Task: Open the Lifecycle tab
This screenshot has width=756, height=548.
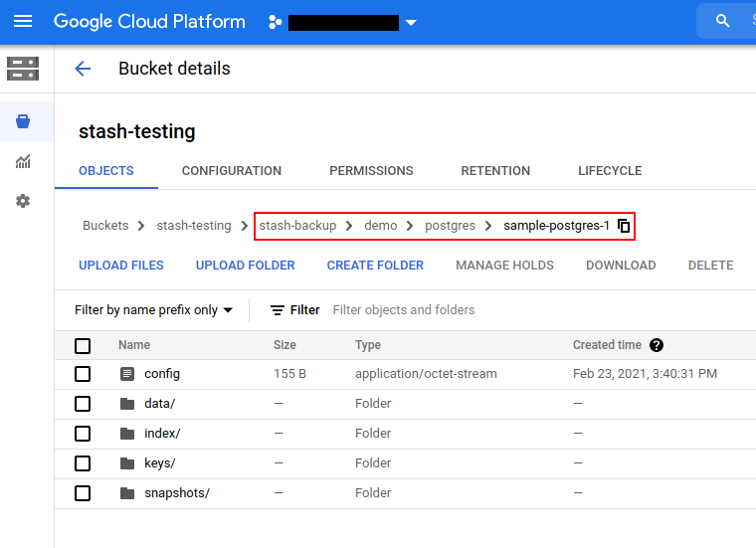Action: [610, 171]
